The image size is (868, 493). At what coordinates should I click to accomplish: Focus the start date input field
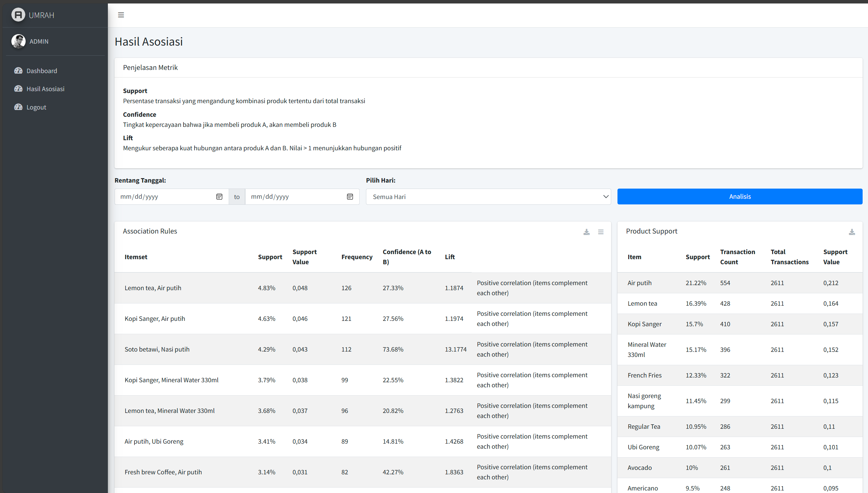(162, 197)
